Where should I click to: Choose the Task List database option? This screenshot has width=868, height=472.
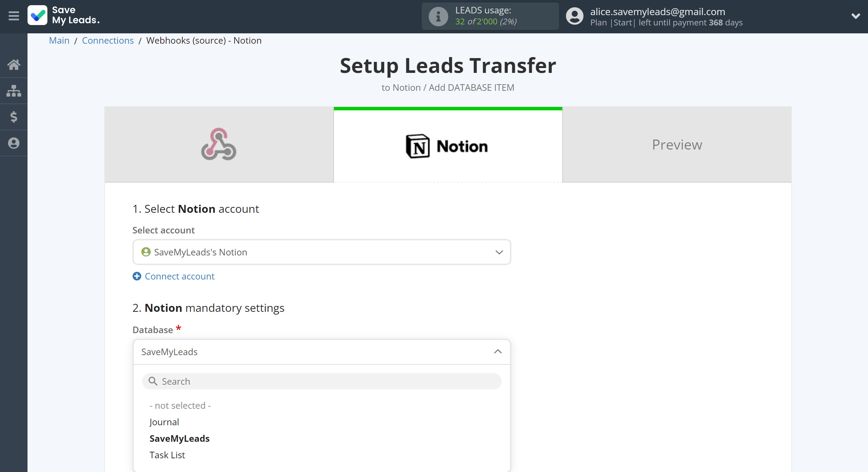click(x=167, y=455)
